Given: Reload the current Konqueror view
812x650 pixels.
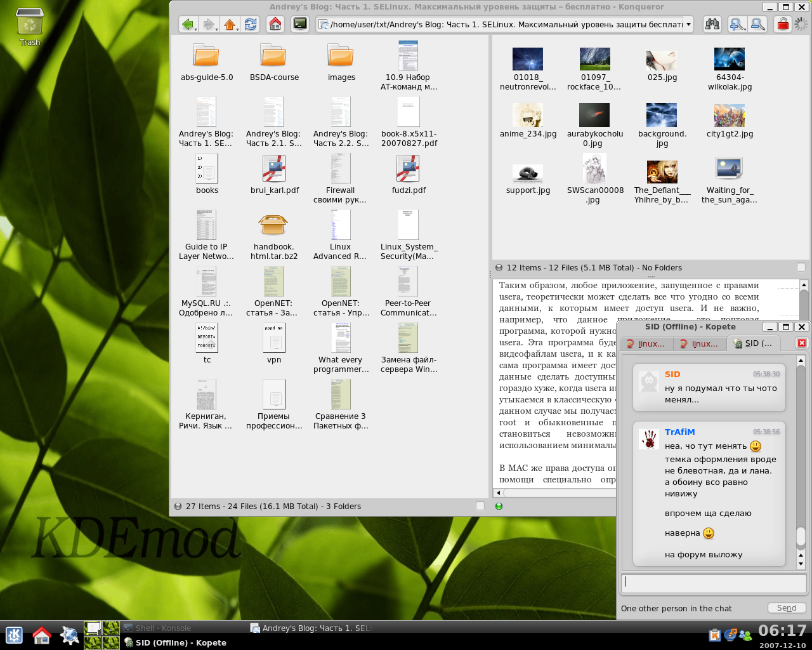Looking at the screenshot, I should (251, 24).
